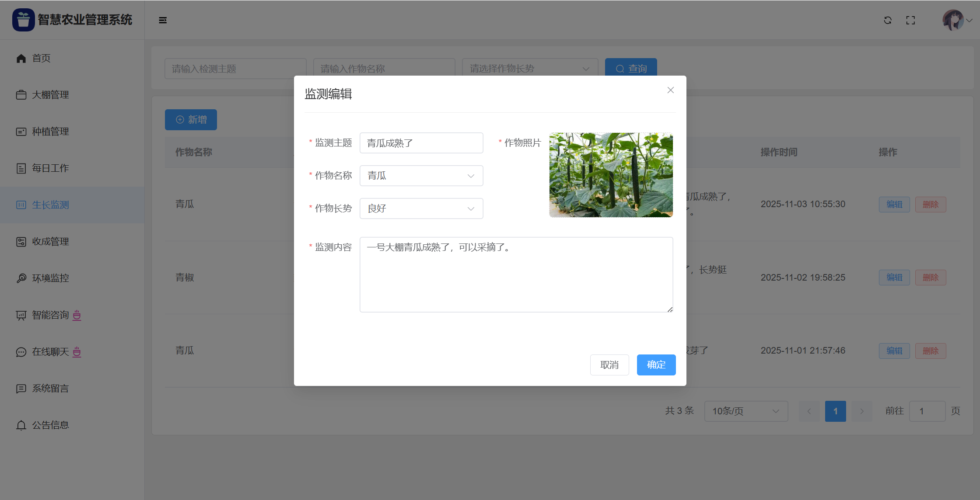The height and width of the screenshot is (500, 980).
Task: Click the refresh icon in header
Action: click(888, 20)
